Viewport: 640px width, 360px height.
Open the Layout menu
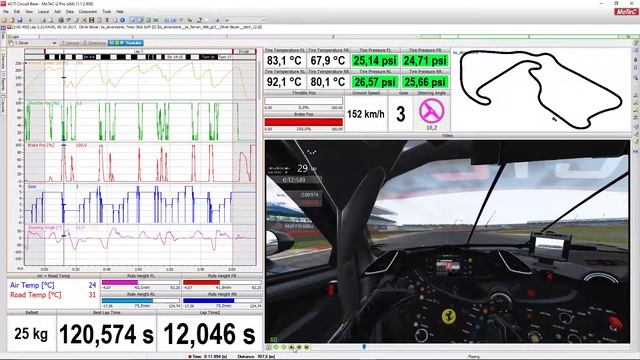(x=43, y=11)
